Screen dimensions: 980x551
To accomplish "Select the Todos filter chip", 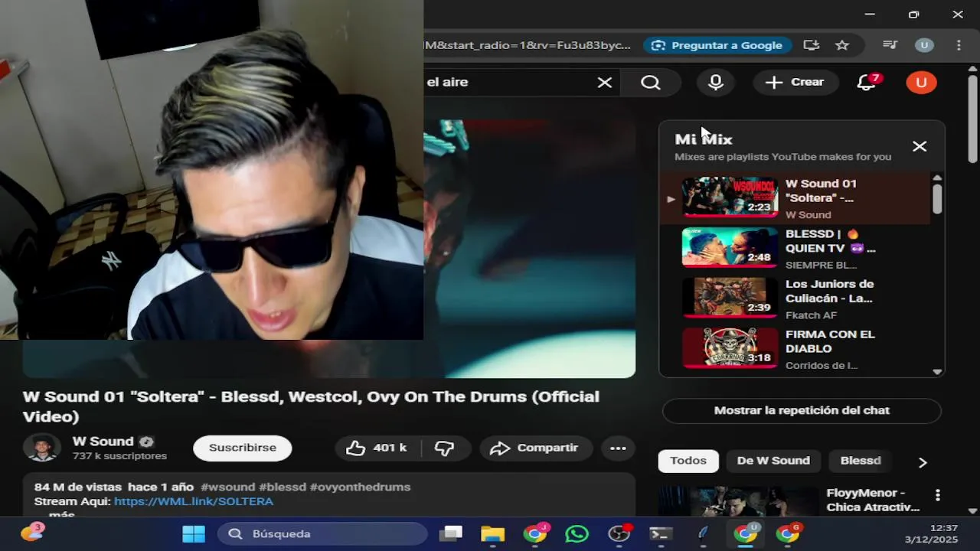I will tap(688, 461).
